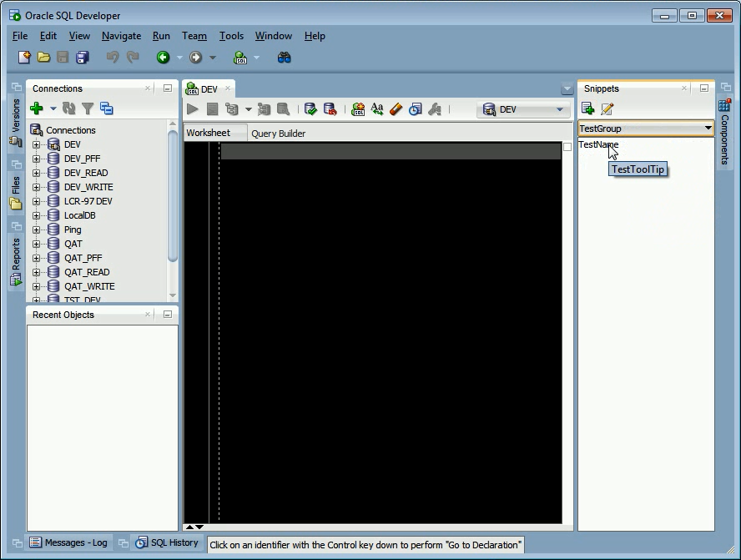The height and width of the screenshot is (560, 741).
Task: Click the New file icon in main toolbar
Action: (24, 58)
